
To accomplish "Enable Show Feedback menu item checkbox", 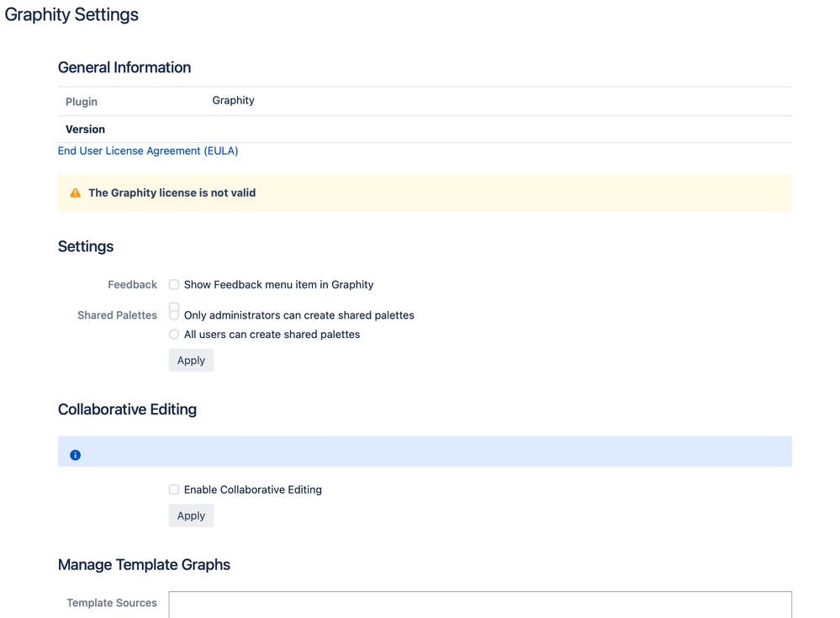I will coord(174,284).
